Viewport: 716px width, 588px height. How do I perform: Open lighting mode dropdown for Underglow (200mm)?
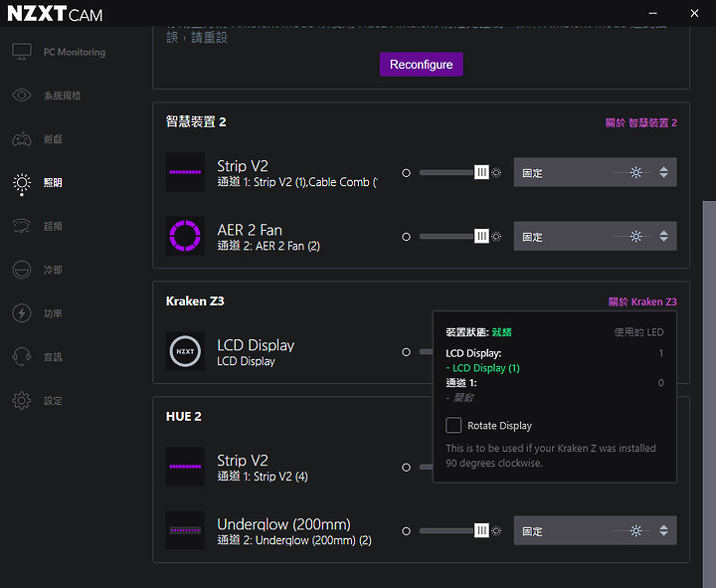tap(595, 530)
